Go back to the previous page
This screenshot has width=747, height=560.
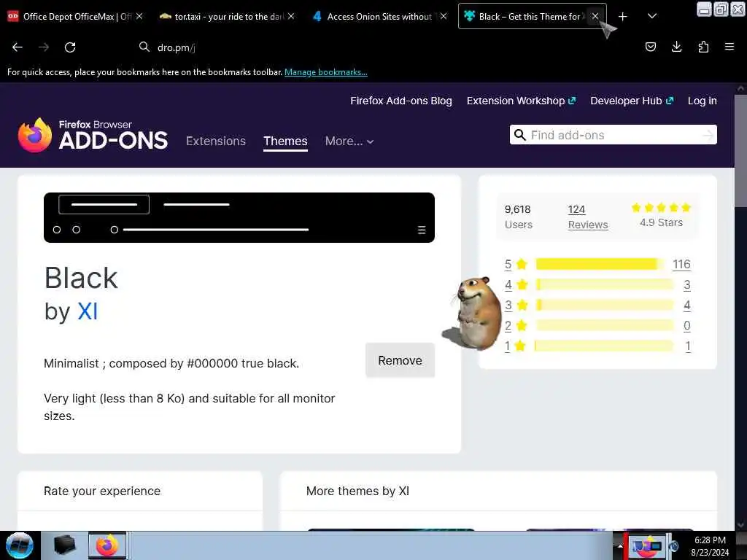(18, 47)
